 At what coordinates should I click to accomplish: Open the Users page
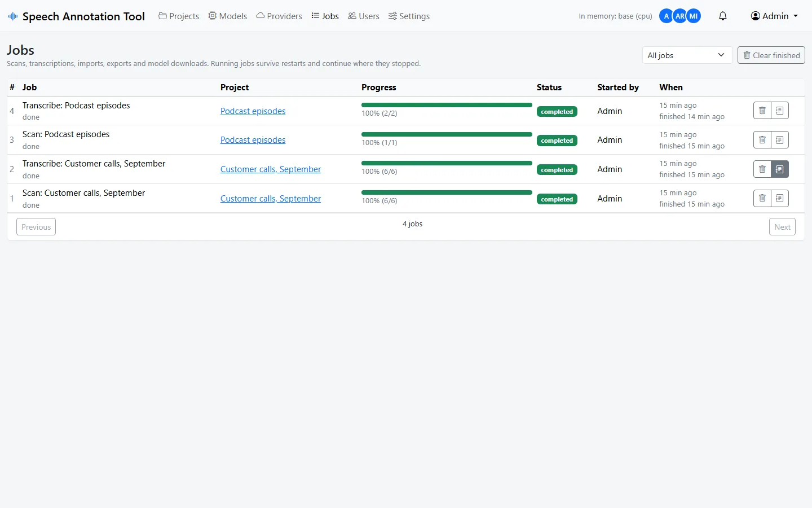pyautogui.click(x=364, y=16)
